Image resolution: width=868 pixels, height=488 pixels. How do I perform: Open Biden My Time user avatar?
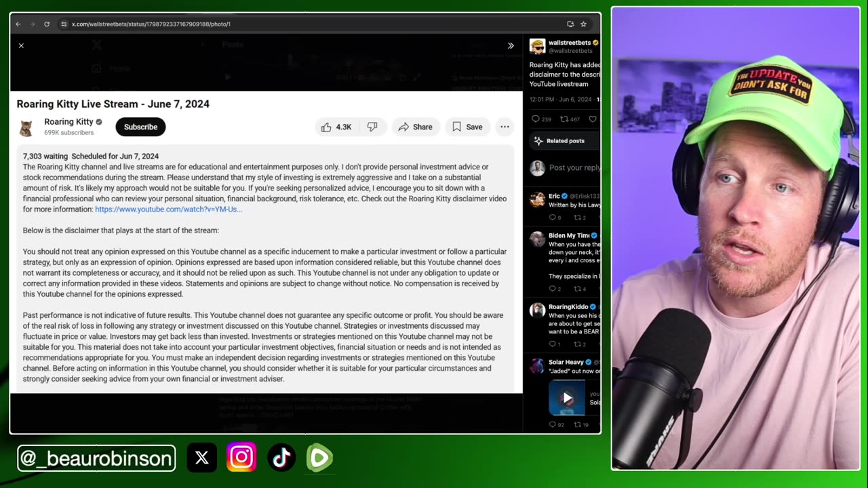(537, 239)
